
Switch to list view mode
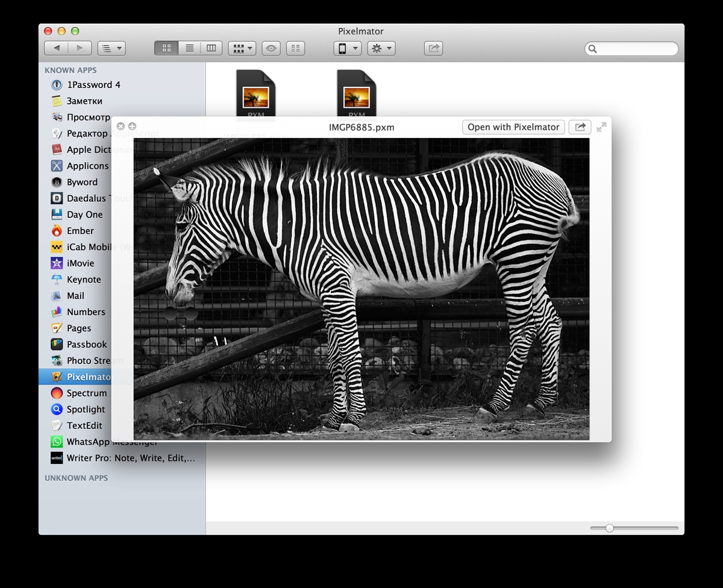coord(189,49)
